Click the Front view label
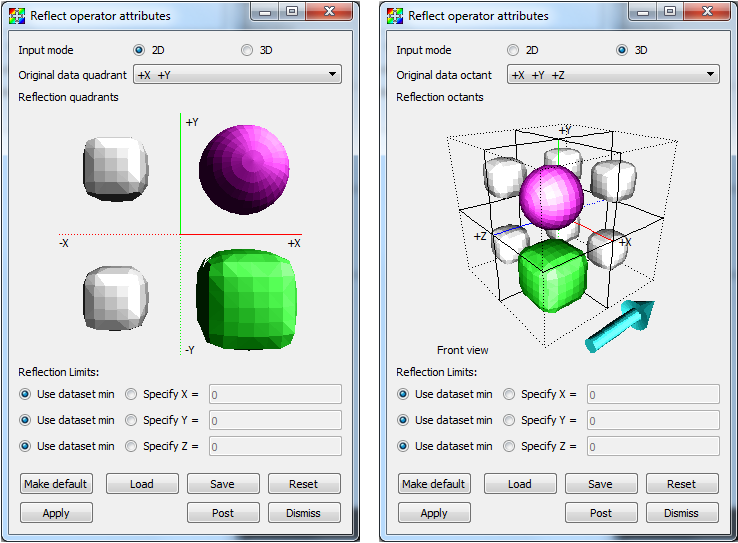Viewport: 738px width, 543px height. tap(463, 350)
